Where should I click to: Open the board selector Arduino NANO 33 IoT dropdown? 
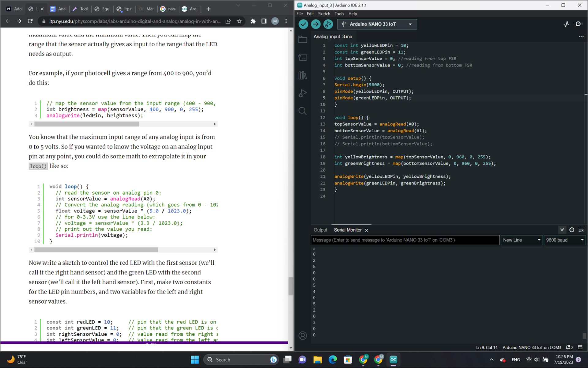click(377, 24)
